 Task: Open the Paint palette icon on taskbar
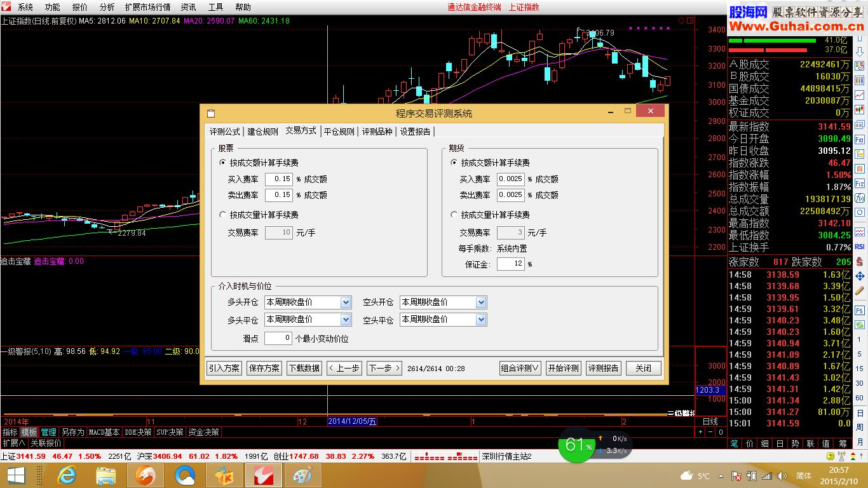[x=302, y=475]
